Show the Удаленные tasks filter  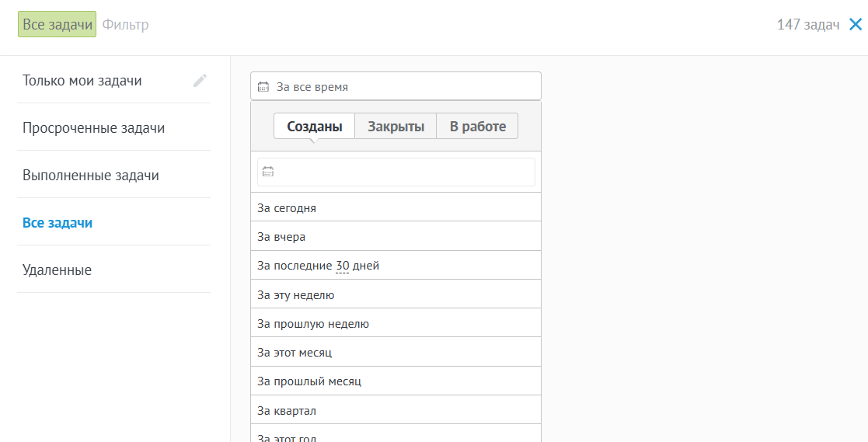(58, 270)
